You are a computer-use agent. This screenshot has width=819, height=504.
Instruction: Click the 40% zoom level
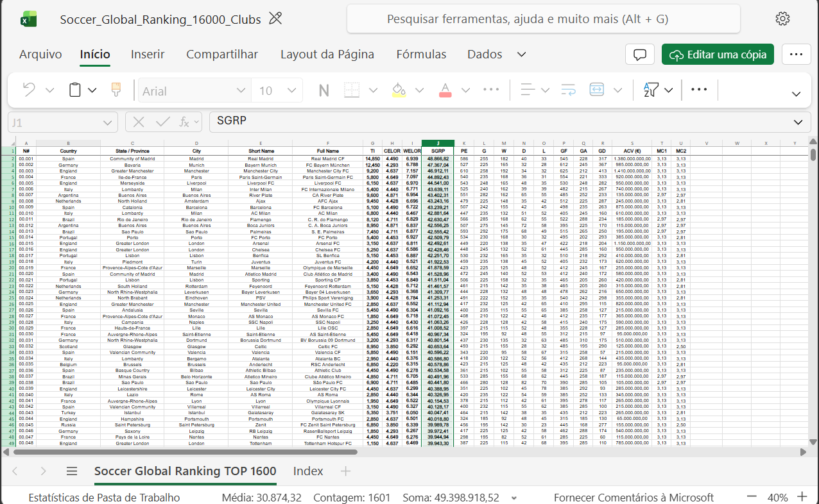pos(777,498)
